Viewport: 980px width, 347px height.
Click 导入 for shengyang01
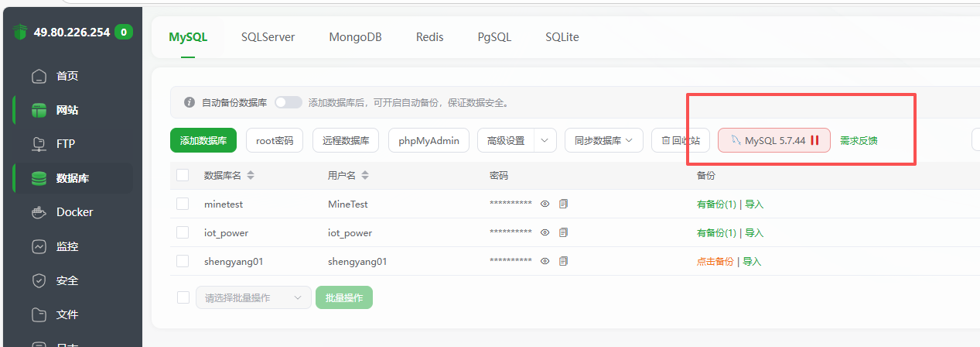pos(752,262)
